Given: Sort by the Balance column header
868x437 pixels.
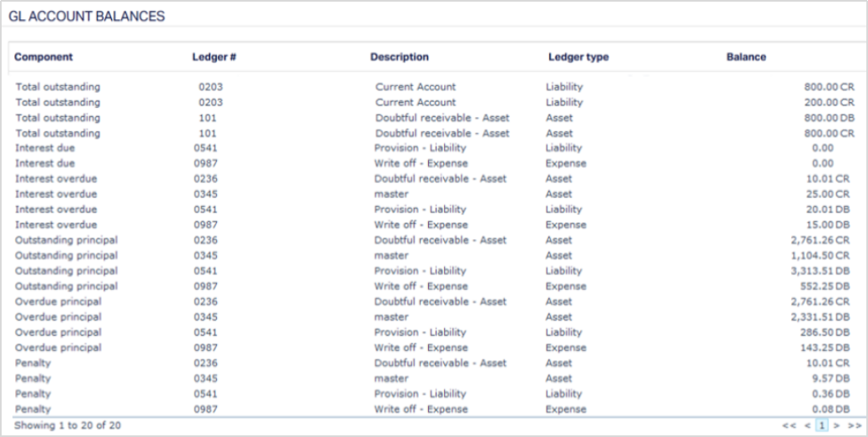Looking at the screenshot, I should [x=746, y=58].
